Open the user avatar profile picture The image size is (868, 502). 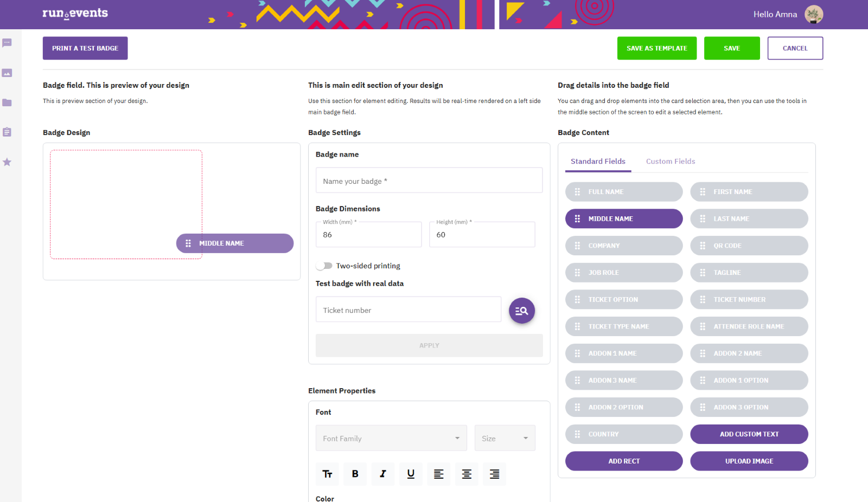pos(814,14)
